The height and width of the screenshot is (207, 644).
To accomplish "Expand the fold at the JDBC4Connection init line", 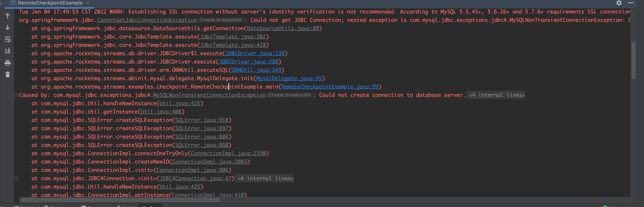I will [x=16, y=179].
